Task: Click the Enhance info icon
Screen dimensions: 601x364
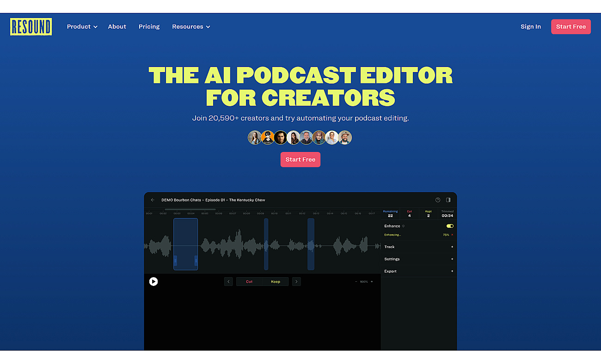Action: (x=403, y=226)
